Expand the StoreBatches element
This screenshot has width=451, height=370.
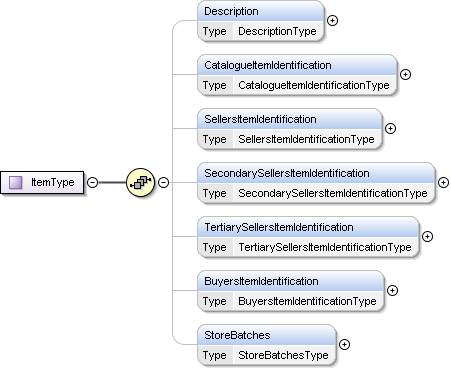tap(344, 345)
